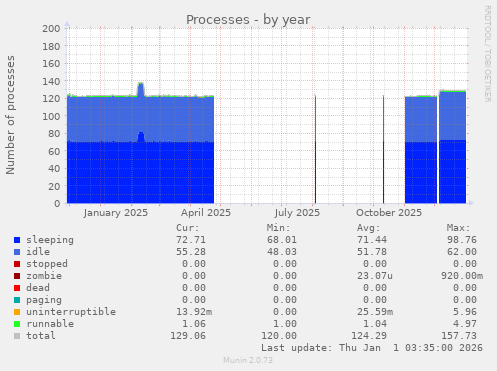497x371 pixels.
Task: Click the 'stopped' legend label
Action: (x=47, y=264)
